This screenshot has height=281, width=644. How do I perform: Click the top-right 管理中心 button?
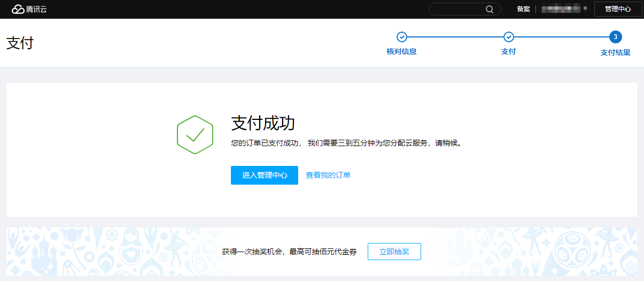(x=618, y=9)
